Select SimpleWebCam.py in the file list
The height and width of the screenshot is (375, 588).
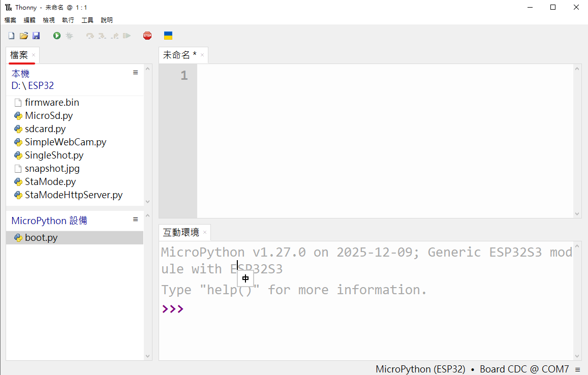coord(66,142)
